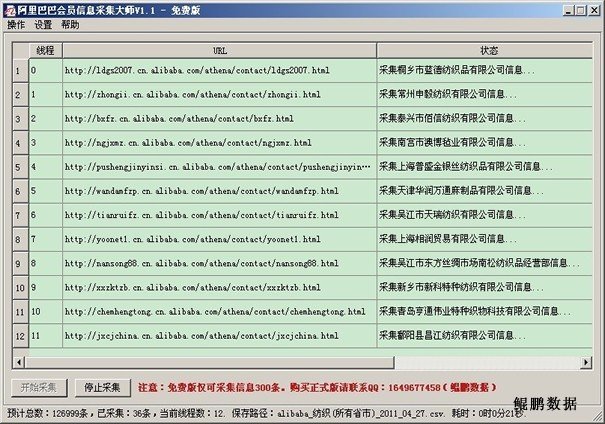
Task: Click status bar text 当前线程数：12
Action: [x=192, y=414]
